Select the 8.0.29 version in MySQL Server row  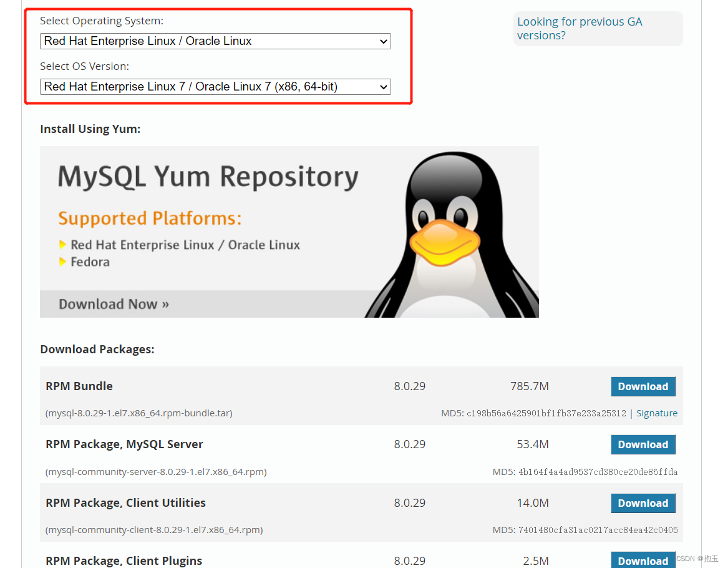[409, 444]
